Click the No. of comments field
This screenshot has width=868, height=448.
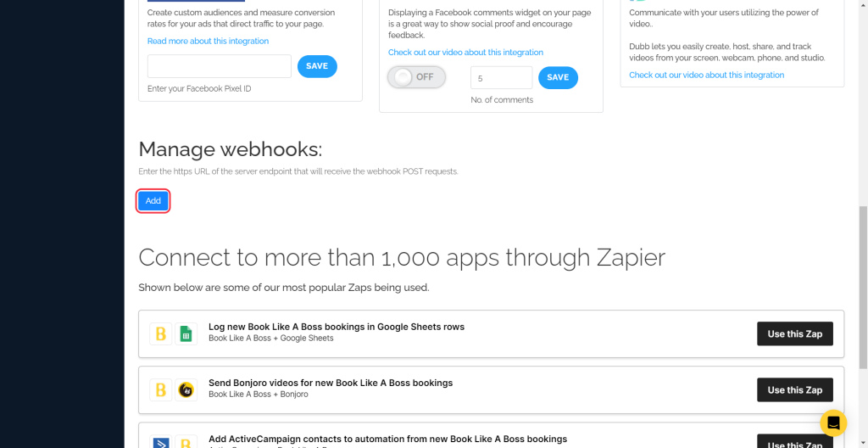coord(501,77)
